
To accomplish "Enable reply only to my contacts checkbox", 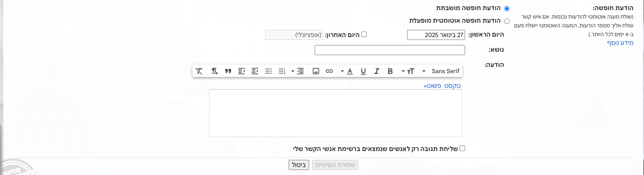I will pos(463,148).
